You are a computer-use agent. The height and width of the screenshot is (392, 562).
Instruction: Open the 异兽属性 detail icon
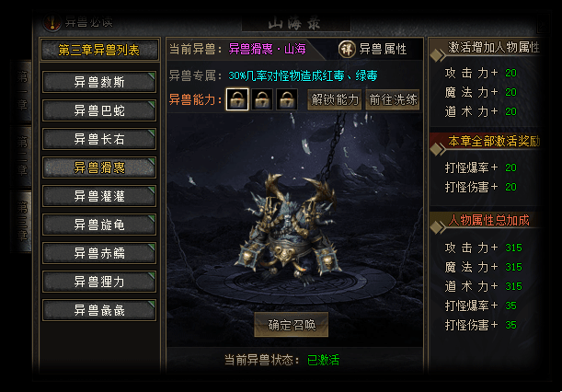347,49
